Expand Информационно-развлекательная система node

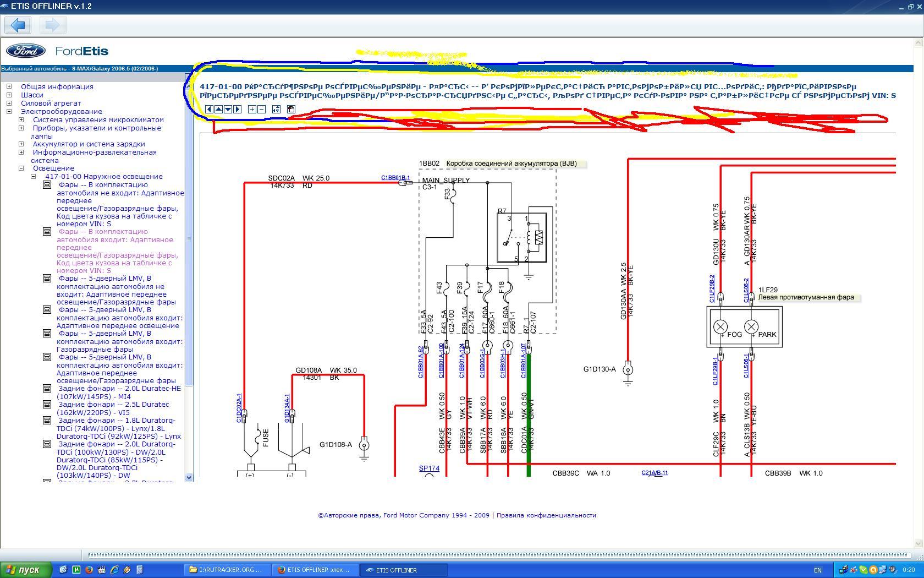tap(21, 152)
